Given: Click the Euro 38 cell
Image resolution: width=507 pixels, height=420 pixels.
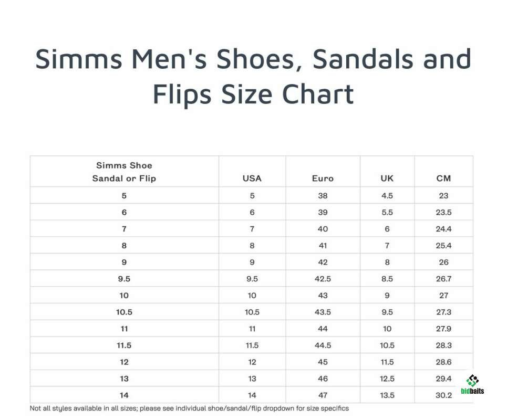Looking at the screenshot, I should [x=323, y=195].
